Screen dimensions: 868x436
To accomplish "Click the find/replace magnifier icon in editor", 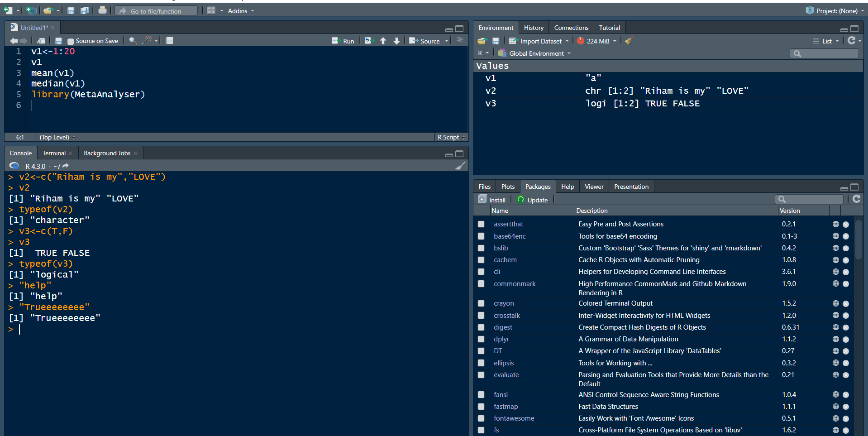I will tap(133, 41).
